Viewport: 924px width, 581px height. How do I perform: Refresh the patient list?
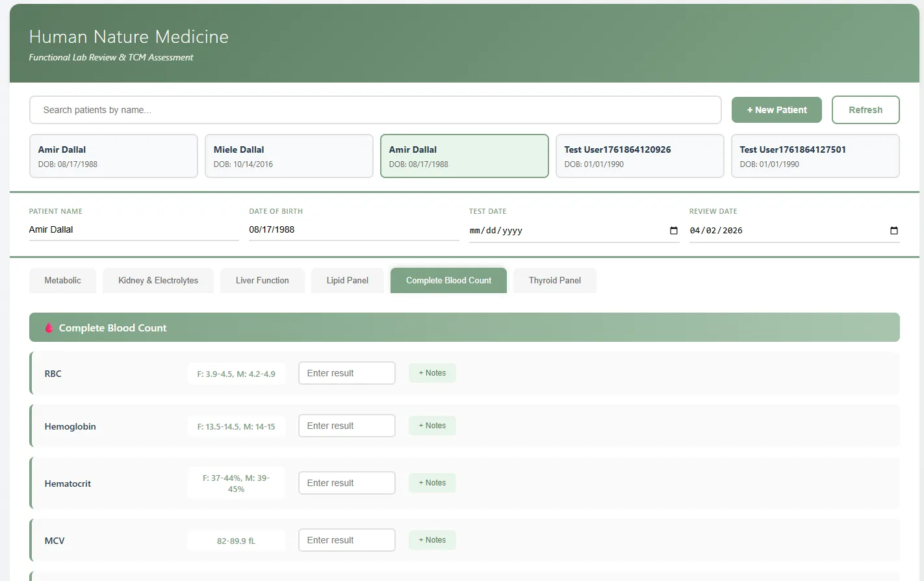point(866,110)
